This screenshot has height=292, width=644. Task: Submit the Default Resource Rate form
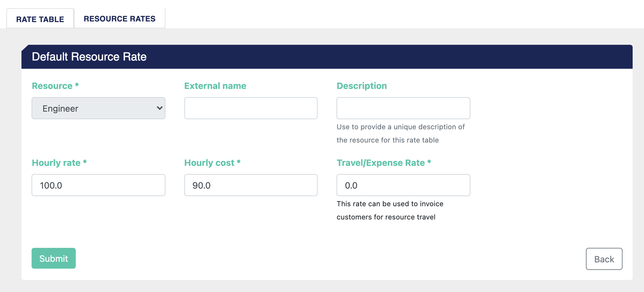54,258
